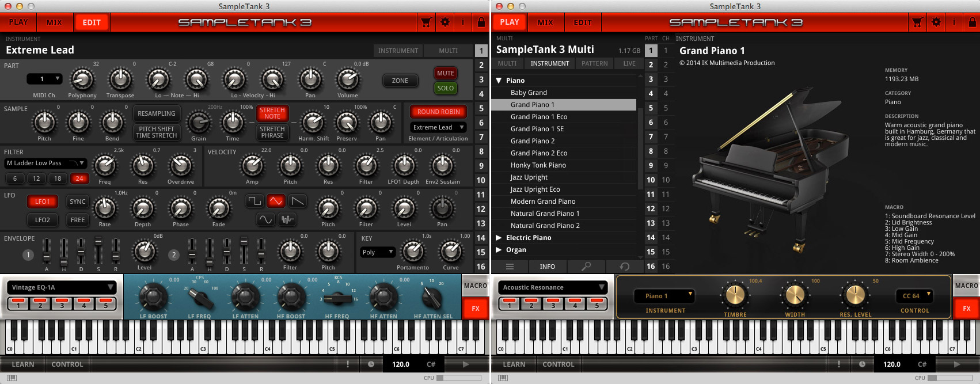This screenshot has height=384, width=980.
Task: Click the Envelope 1 sustain slider
Action: click(x=98, y=251)
